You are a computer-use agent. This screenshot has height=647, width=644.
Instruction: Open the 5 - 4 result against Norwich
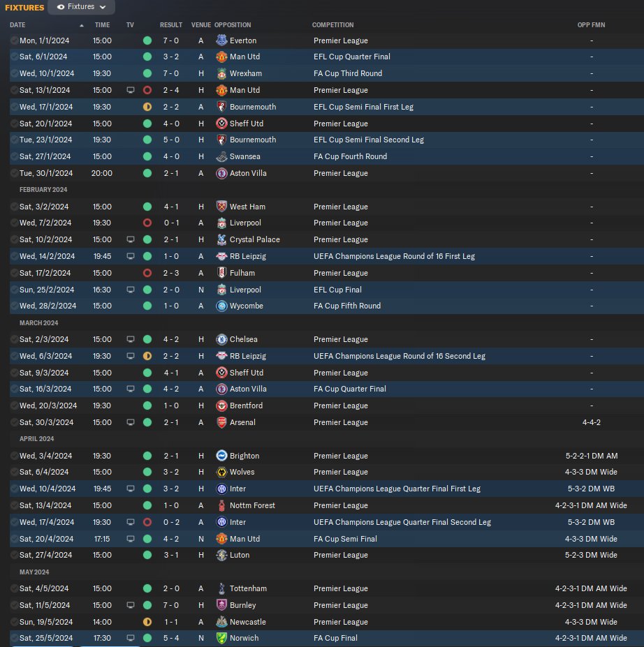tap(171, 638)
